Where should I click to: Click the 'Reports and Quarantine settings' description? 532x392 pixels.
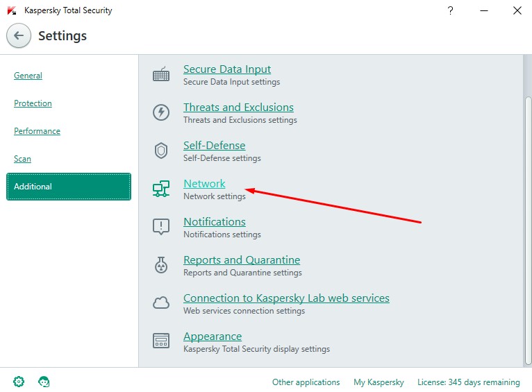pyautogui.click(x=242, y=273)
